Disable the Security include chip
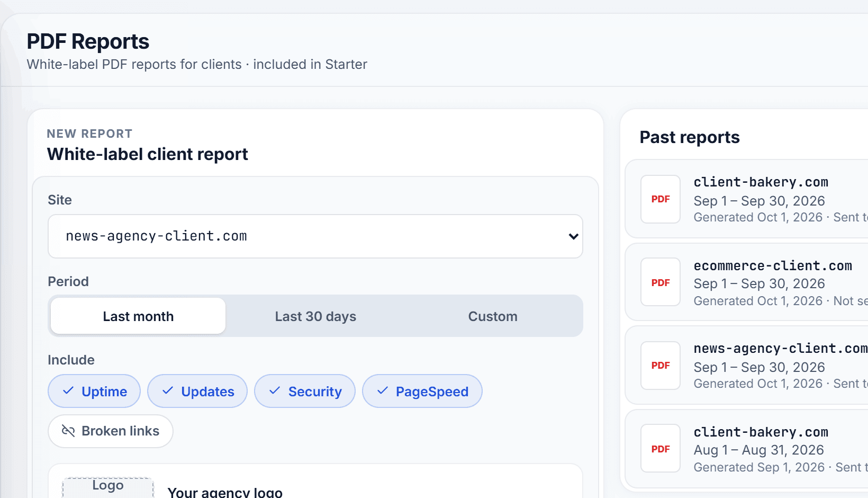Image resolution: width=868 pixels, height=498 pixels. [x=305, y=391]
